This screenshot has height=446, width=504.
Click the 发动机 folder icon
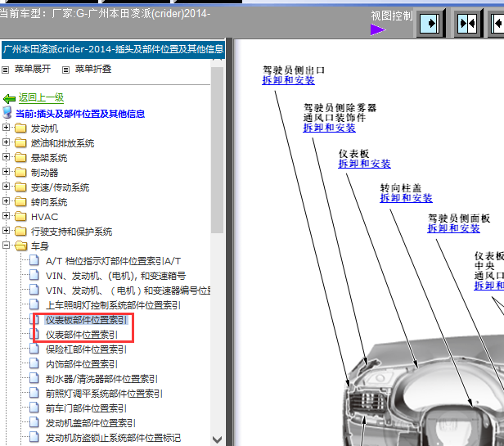click(x=20, y=128)
